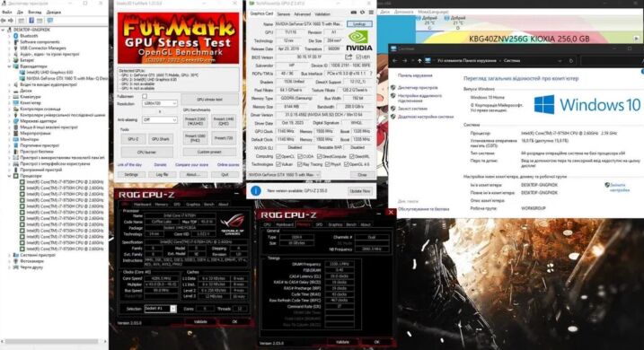Click Захист системи link in System window

[x=412, y=109]
